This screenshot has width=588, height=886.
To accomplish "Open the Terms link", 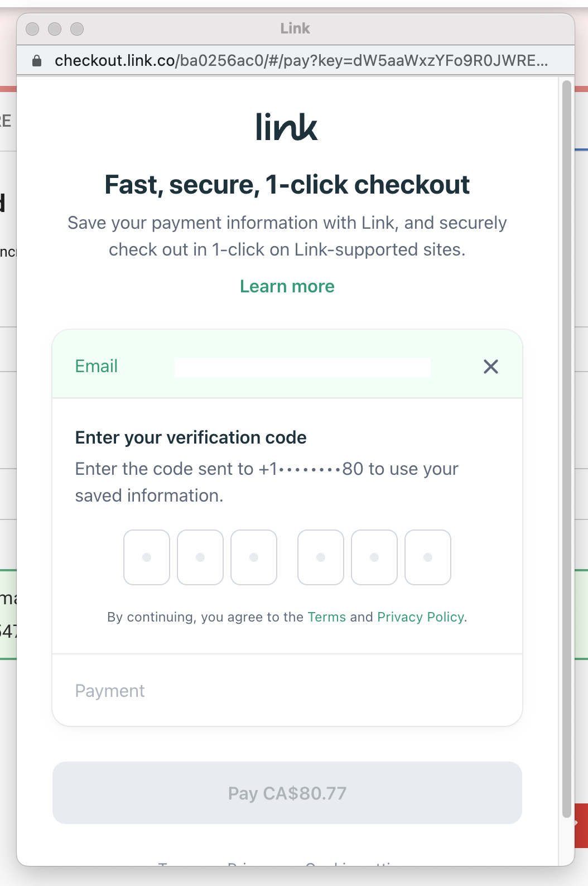I will 327,617.
